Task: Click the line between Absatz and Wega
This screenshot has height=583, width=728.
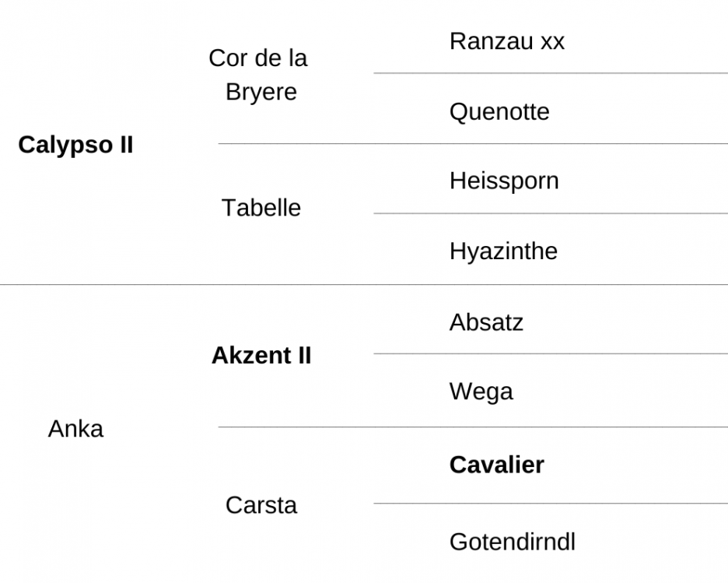Action: tap(551, 354)
